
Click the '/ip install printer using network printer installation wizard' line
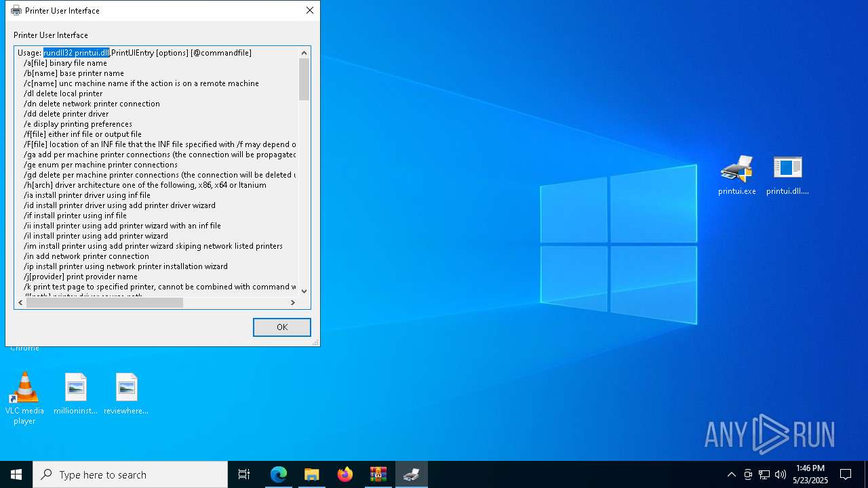tap(125, 266)
